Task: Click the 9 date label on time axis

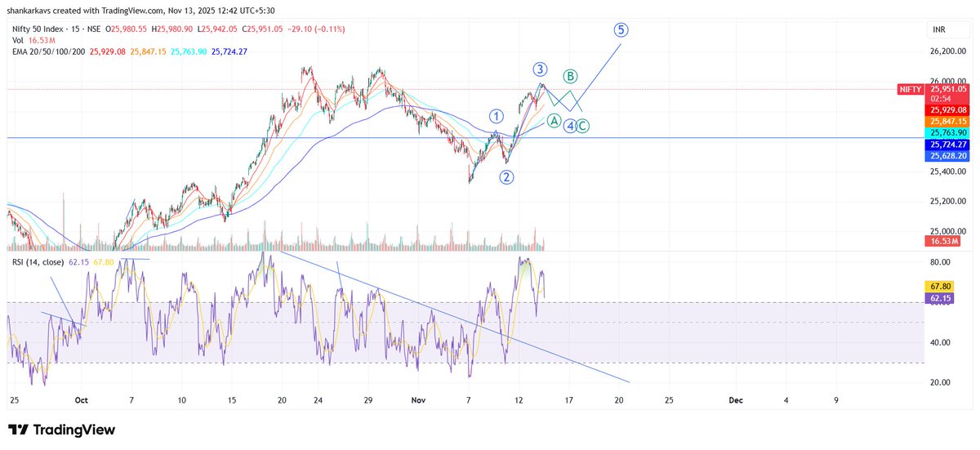Action: tap(836, 401)
